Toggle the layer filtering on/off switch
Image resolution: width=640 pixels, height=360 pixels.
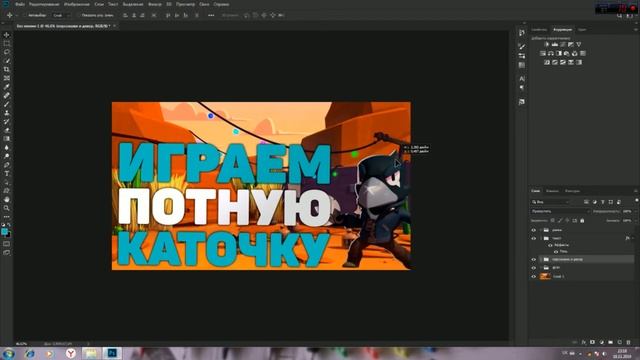[637, 200]
